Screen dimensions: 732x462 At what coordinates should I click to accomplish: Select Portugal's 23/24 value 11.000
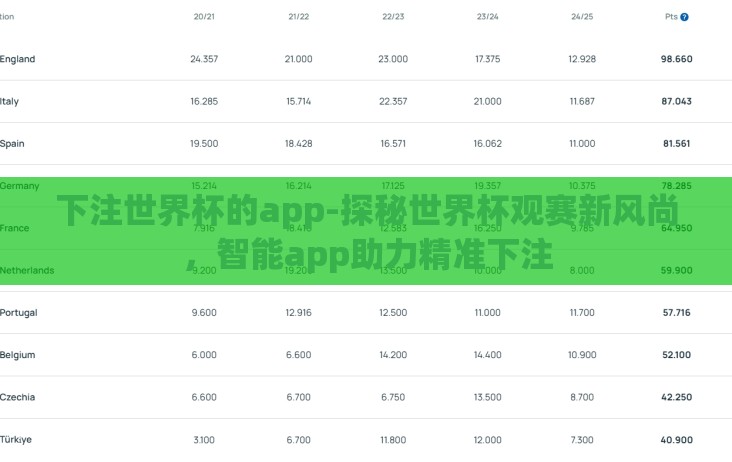[x=487, y=313]
